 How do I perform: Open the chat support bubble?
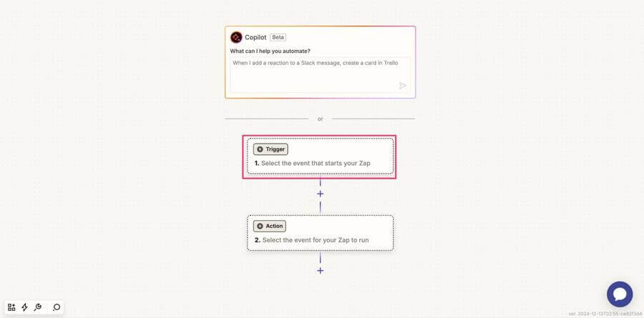(x=620, y=294)
